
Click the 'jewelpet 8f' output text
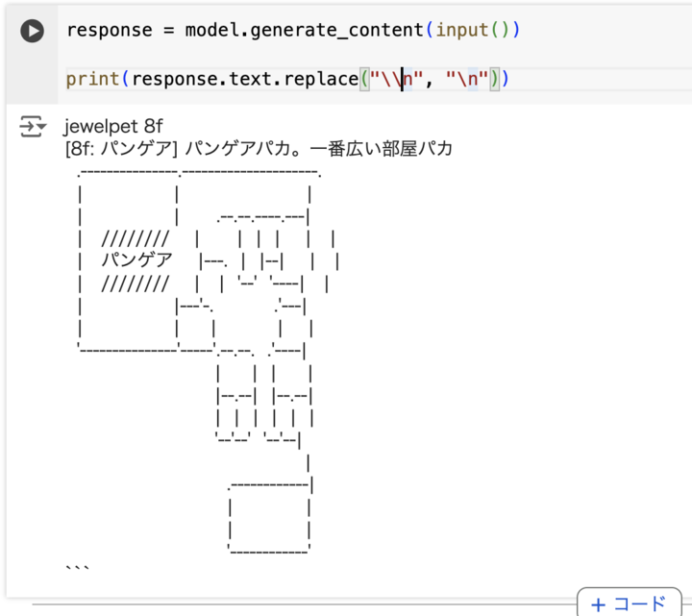113,127
